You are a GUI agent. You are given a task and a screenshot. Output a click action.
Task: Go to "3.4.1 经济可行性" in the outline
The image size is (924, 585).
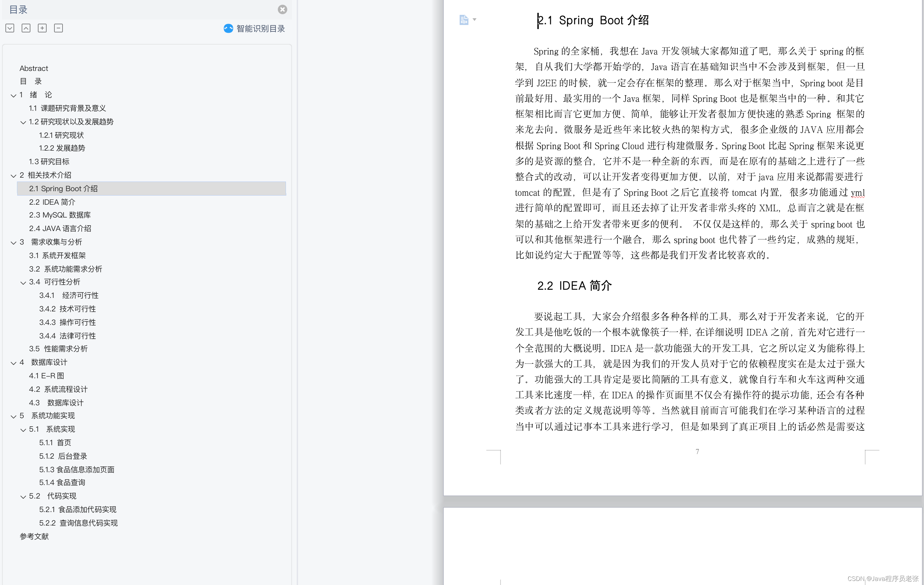69,296
